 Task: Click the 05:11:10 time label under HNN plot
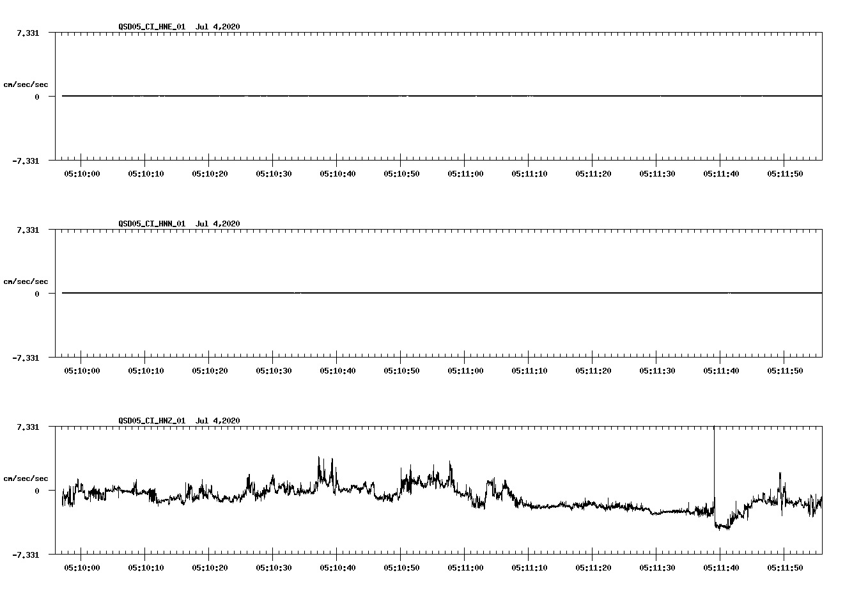(x=529, y=370)
